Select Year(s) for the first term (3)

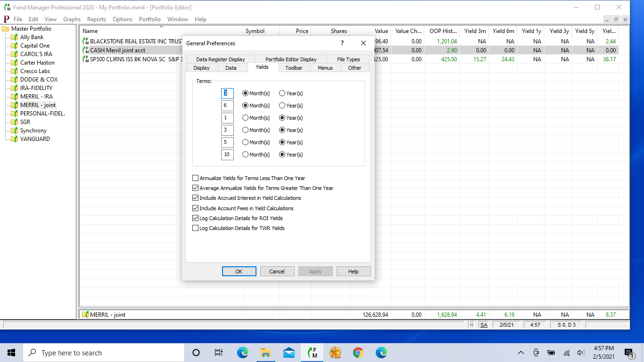[x=282, y=93]
